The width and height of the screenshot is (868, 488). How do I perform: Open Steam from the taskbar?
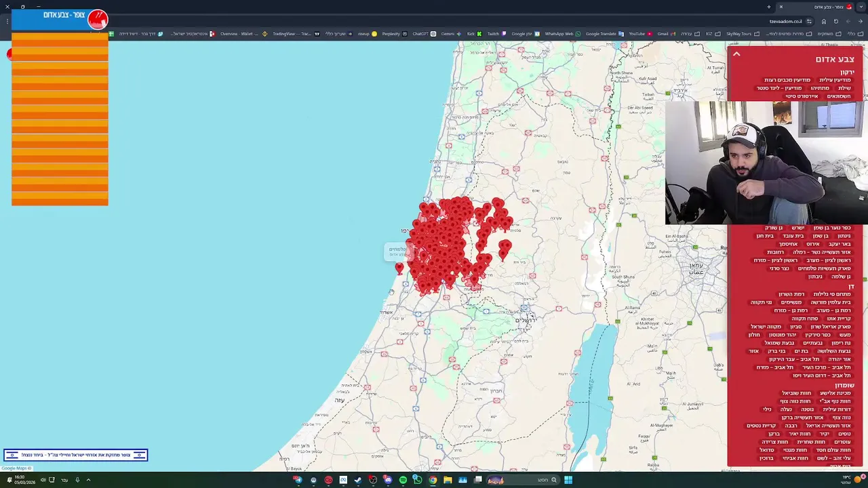pos(357,480)
